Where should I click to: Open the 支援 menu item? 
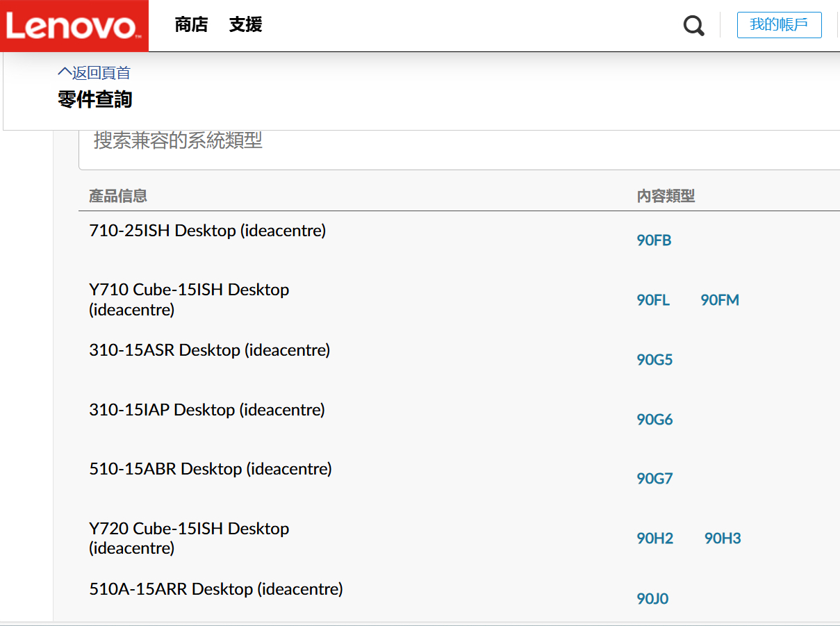click(245, 24)
